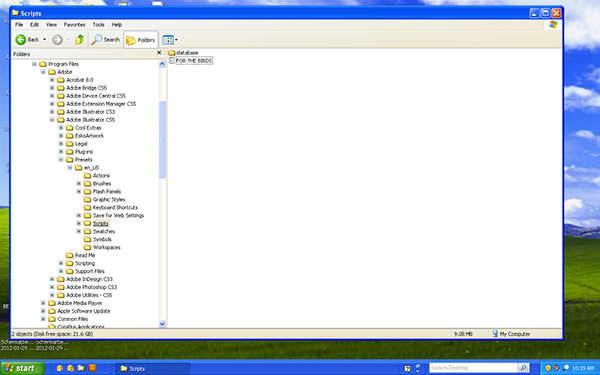Expand the Adobe Bridge CS5 node
Image resolution: width=600 pixels, height=375 pixels.
(x=52, y=88)
